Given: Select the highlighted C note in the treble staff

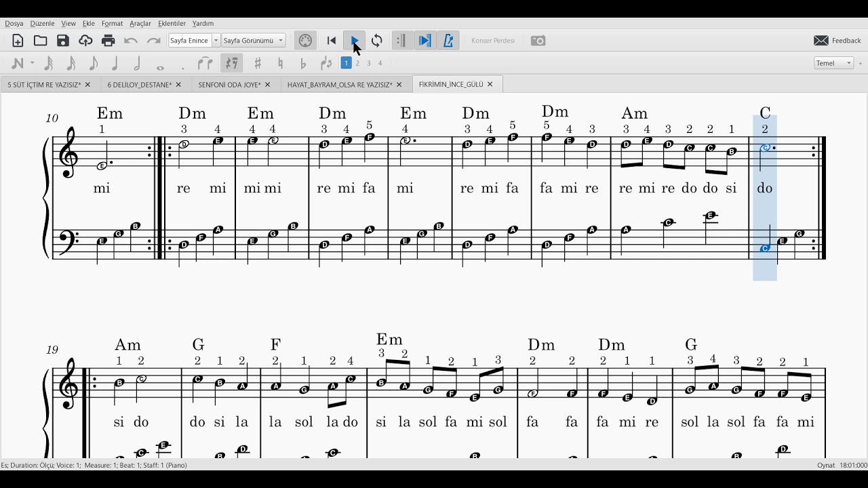Looking at the screenshot, I should [x=765, y=148].
